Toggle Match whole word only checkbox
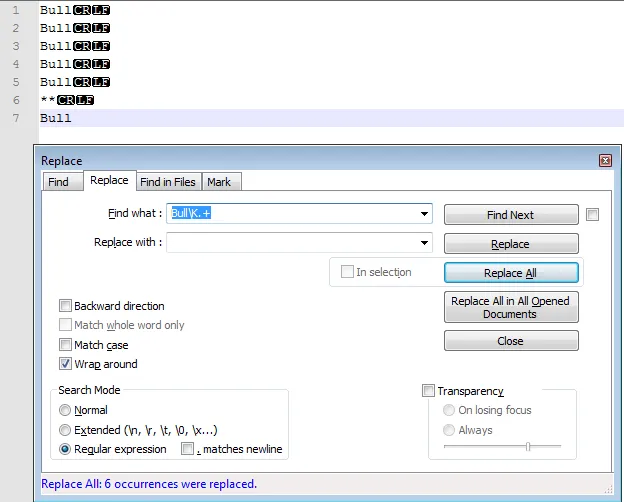This screenshot has height=502, width=624. [x=65, y=325]
